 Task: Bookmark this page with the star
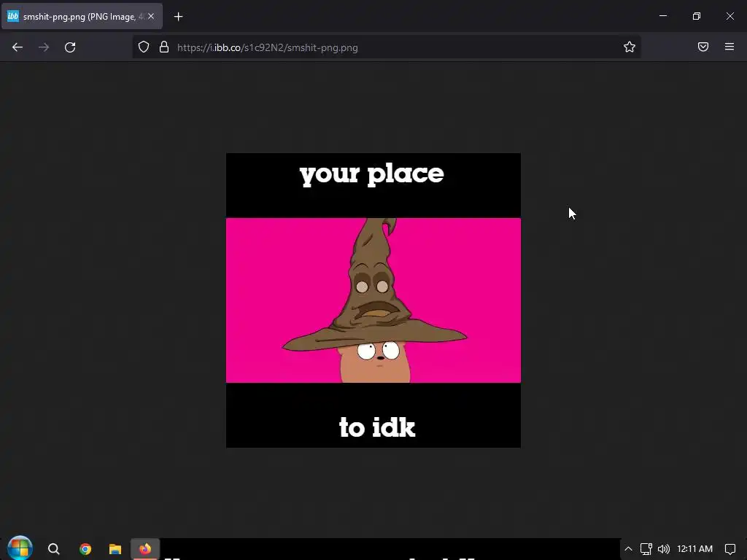pyautogui.click(x=630, y=47)
